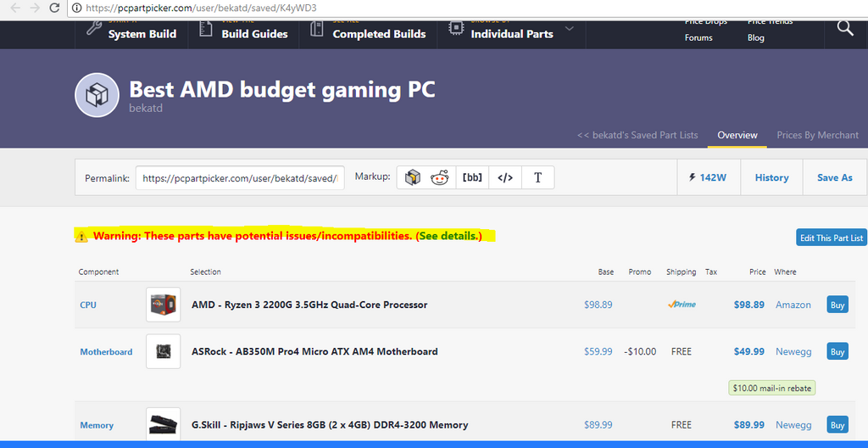This screenshot has height=448, width=868.
Task: Click the browser forward arrow
Action: [x=34, y=8]
